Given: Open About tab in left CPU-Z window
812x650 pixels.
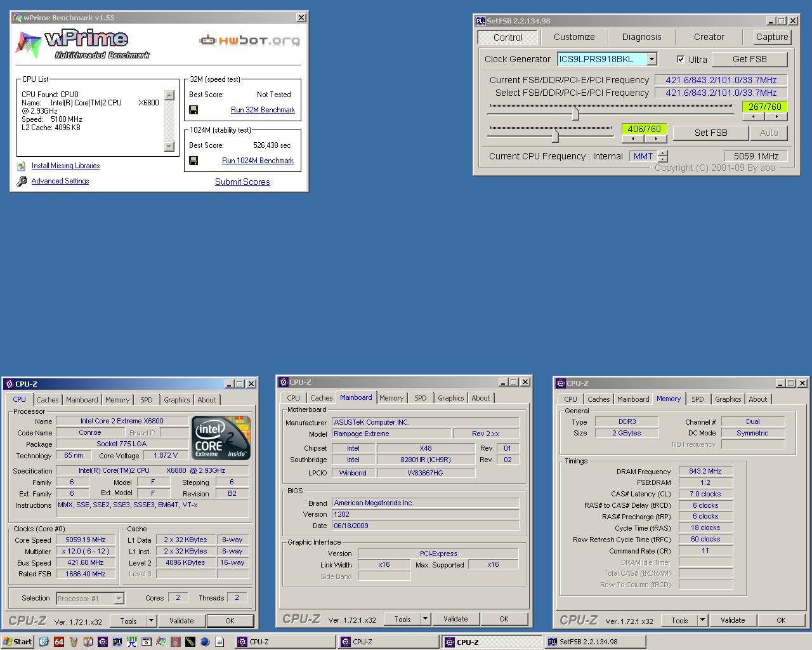Looking at the screenshot, I should click(207, 400).
